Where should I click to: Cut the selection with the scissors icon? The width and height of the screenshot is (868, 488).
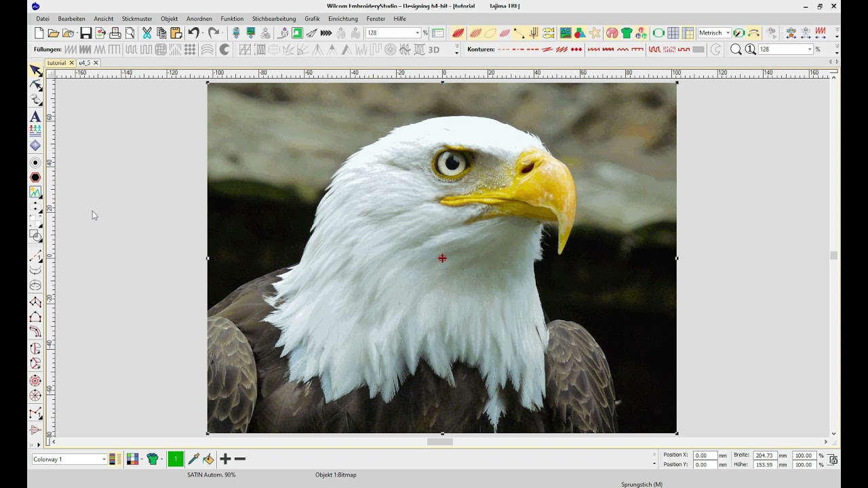(147, 33)
